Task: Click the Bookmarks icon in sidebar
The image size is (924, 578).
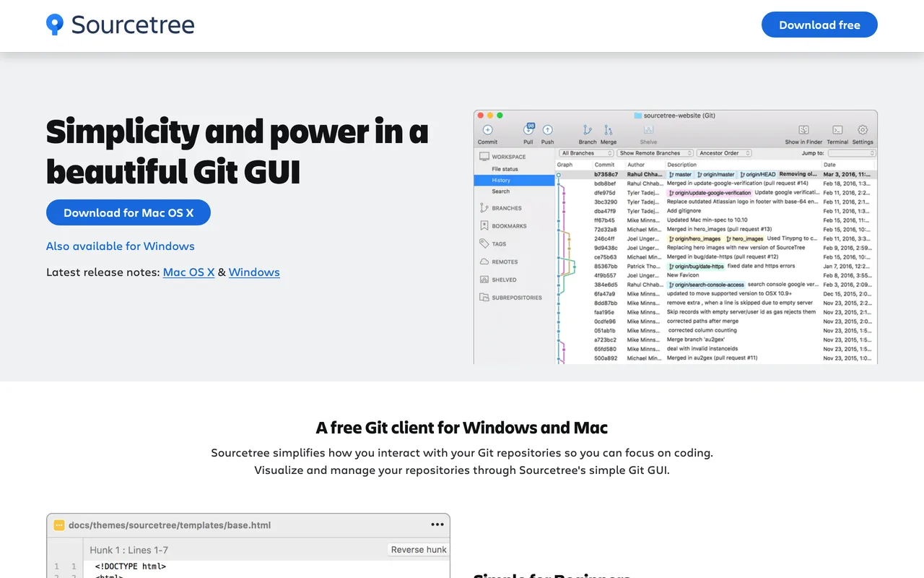Action: coord(484,226)
